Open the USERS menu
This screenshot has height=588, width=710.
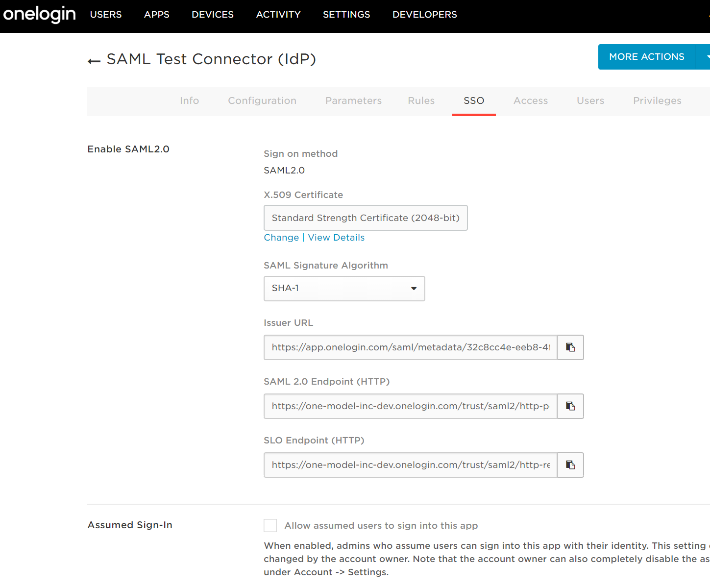pos(106,15)
